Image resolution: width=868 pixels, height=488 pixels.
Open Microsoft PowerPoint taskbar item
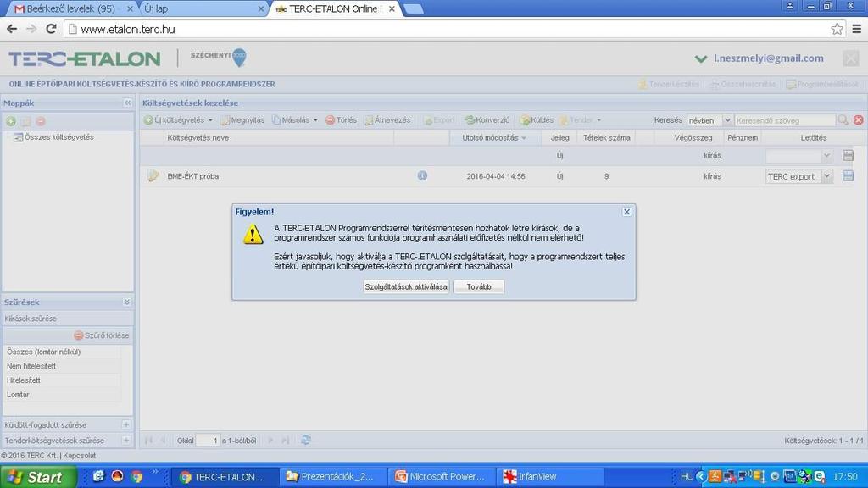click(x=441, y=476)
